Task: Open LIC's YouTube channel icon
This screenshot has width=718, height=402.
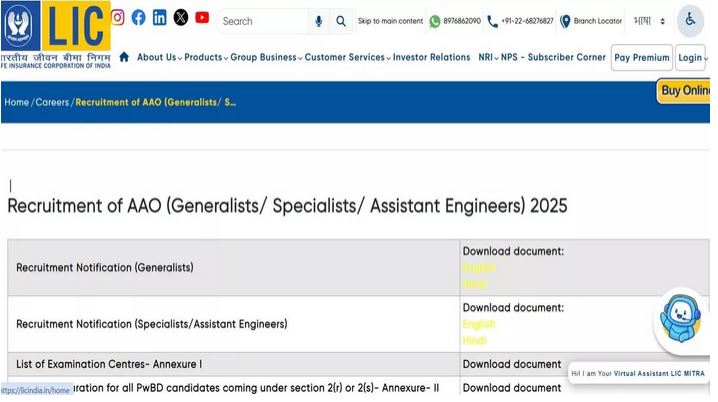Action: 202,17
